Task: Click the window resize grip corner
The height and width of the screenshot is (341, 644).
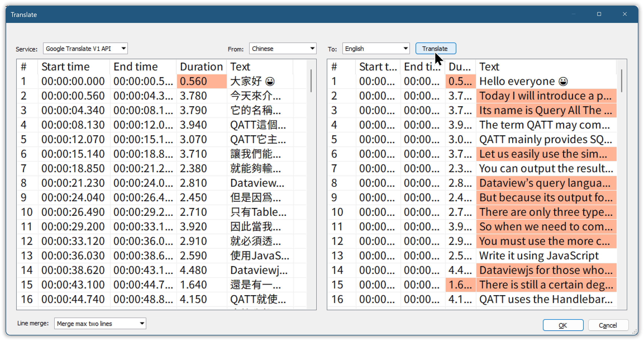Action: point(635,332)
